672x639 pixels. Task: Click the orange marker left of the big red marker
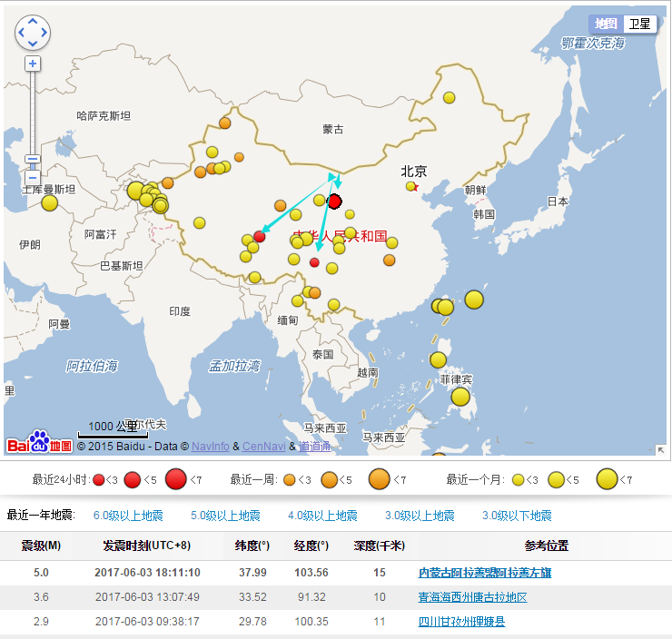tap(281, 205)
